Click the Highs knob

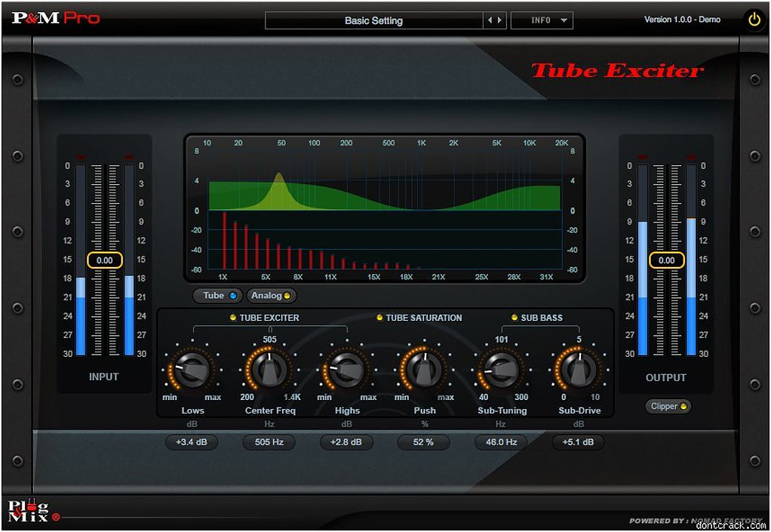point(347,370)
